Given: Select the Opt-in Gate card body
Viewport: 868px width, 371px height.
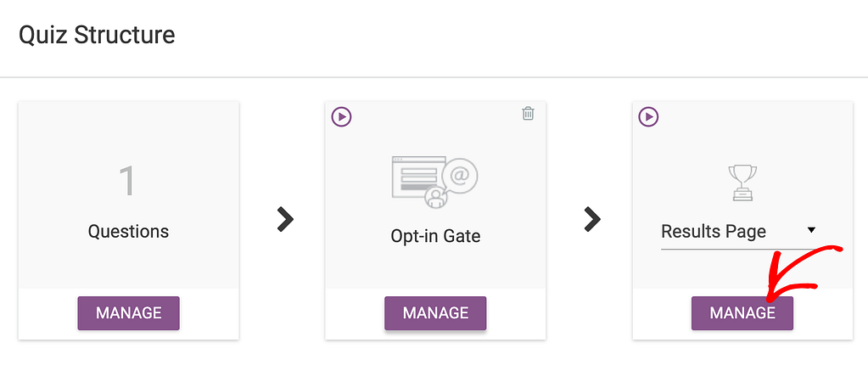Looking at the screenshot, I should pos(435,195).
